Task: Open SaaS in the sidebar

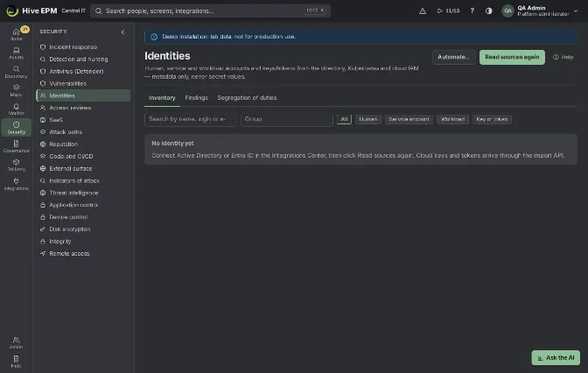Action: tap(83, 120)
